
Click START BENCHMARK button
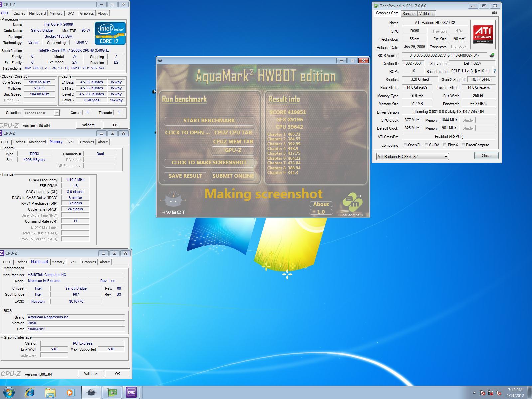(209, 121)
